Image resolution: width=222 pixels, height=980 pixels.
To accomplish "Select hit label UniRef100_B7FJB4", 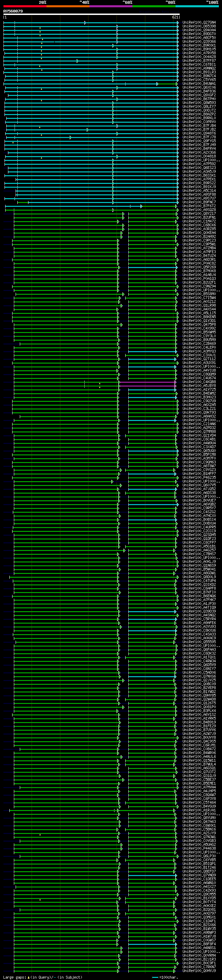I will pyautogui.click(x=199, y=125).
